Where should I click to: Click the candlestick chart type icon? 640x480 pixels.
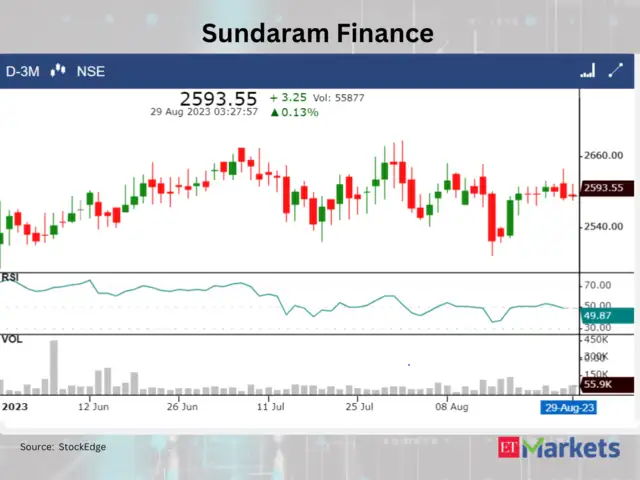point(58,71)
